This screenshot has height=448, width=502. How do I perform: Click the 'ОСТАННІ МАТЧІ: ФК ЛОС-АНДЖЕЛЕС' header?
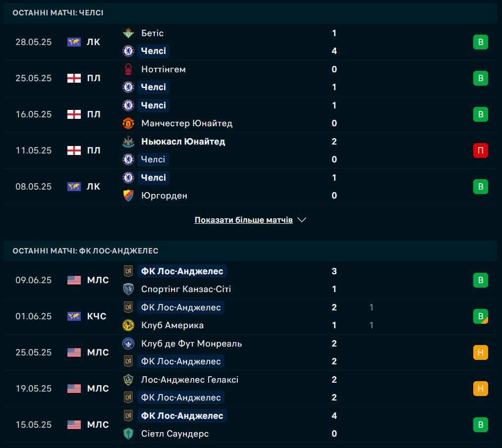click(85, 250)
